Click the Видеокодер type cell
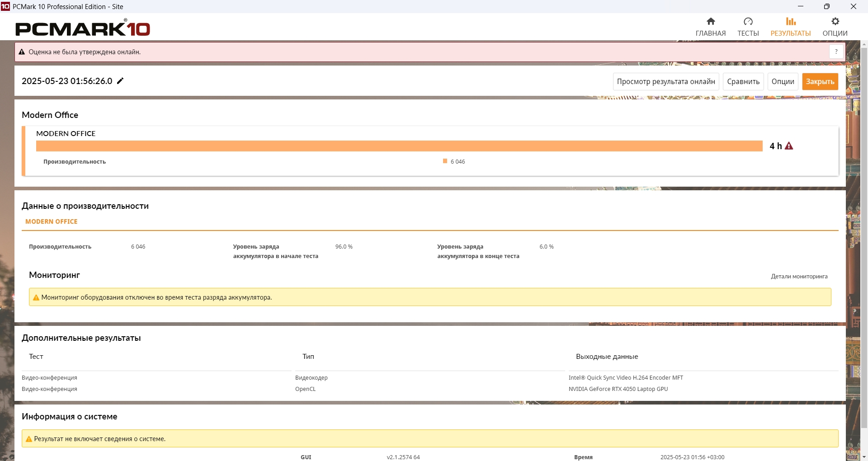The image size is (868, 461). 311,378
